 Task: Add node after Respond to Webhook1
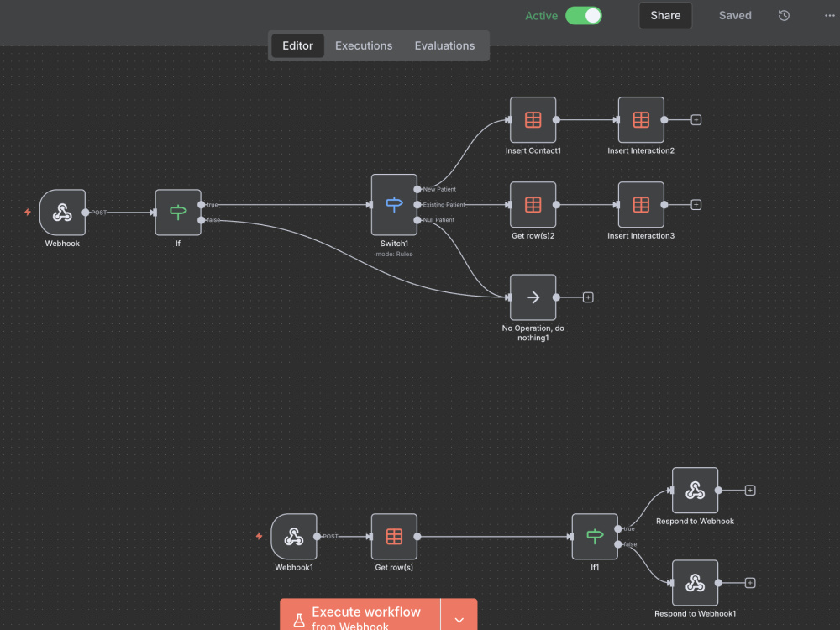750,583
